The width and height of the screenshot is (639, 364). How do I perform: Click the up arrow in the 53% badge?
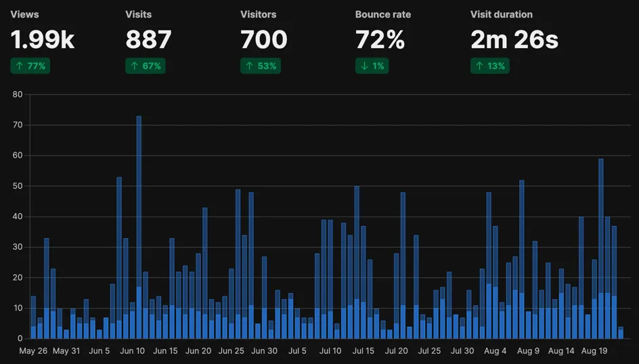(x=250, y=66)
